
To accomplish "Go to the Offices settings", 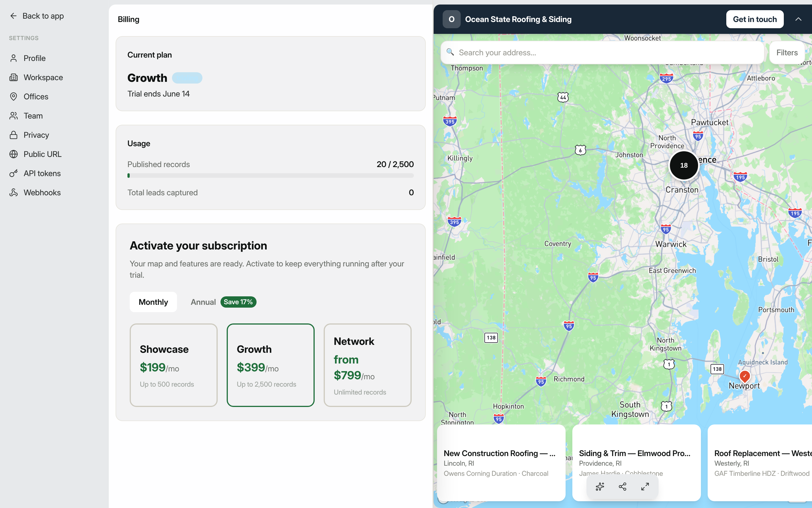I will (54, 97).
